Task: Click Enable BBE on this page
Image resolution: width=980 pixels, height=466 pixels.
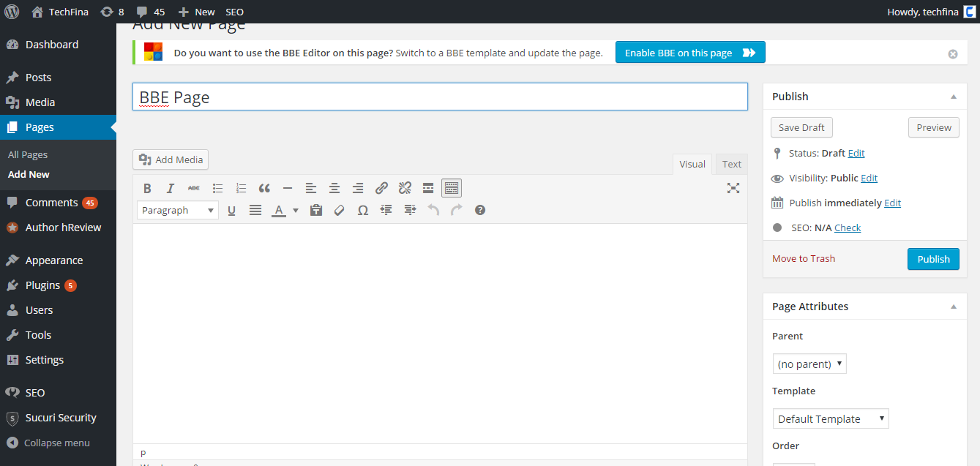Action: point(690,53)
